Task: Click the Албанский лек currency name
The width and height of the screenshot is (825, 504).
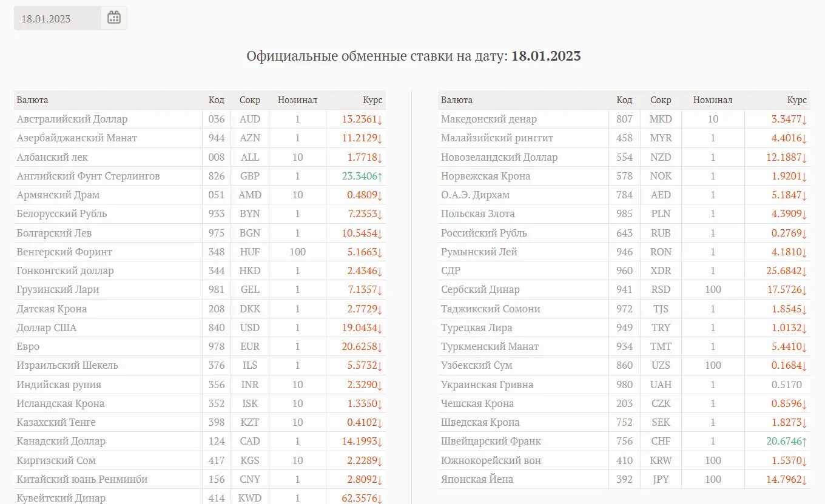Action: coord(52,157)
